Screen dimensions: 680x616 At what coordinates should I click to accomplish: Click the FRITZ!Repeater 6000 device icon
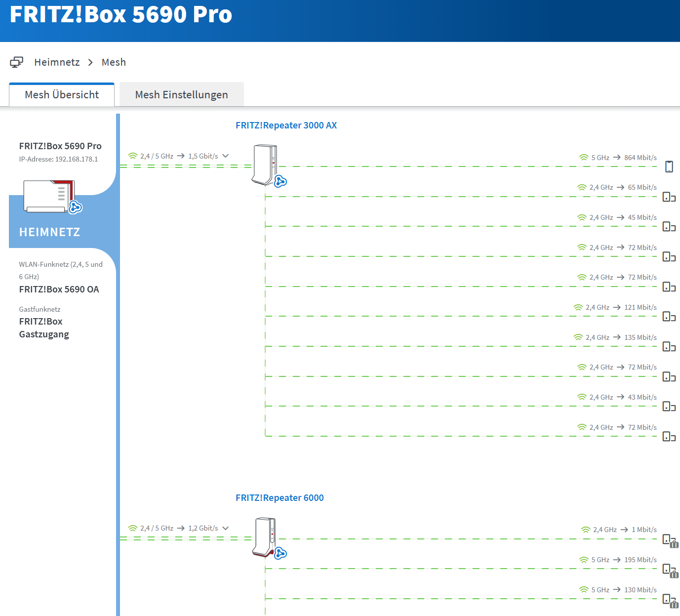(265, 537)
